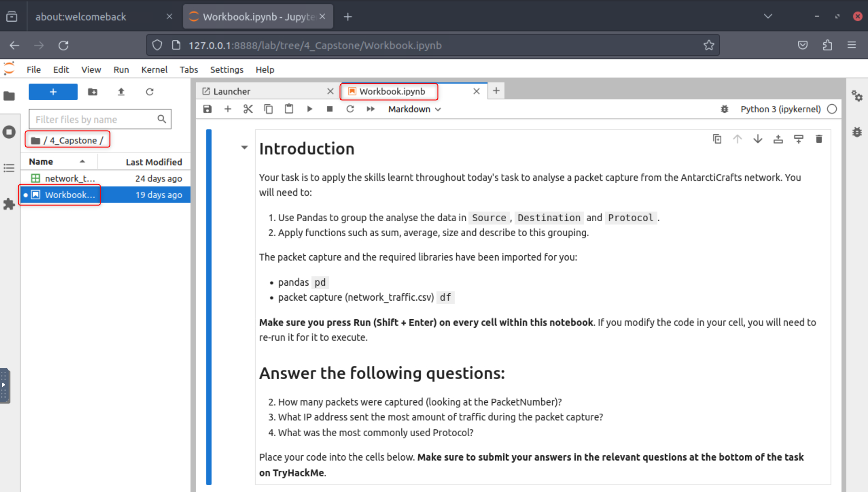Restart the kernel using the circular arrow icon
Viewport: 868px width, 492px height.
[x=350, y=109]
